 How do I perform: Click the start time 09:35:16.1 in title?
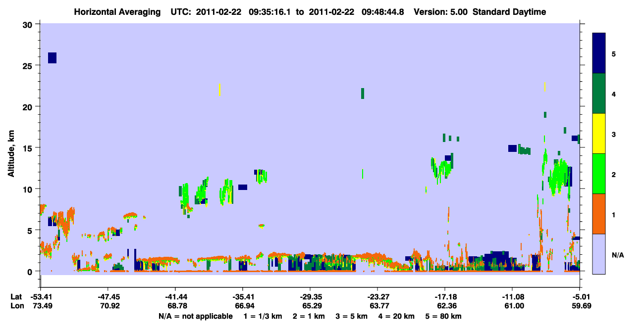point(269,12)
